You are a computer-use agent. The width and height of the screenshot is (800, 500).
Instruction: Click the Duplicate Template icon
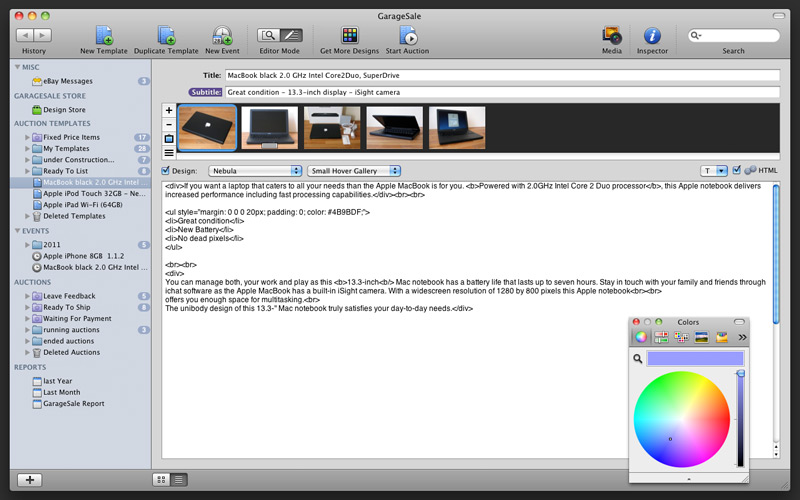pyautogui.click(x=166, y=35)
